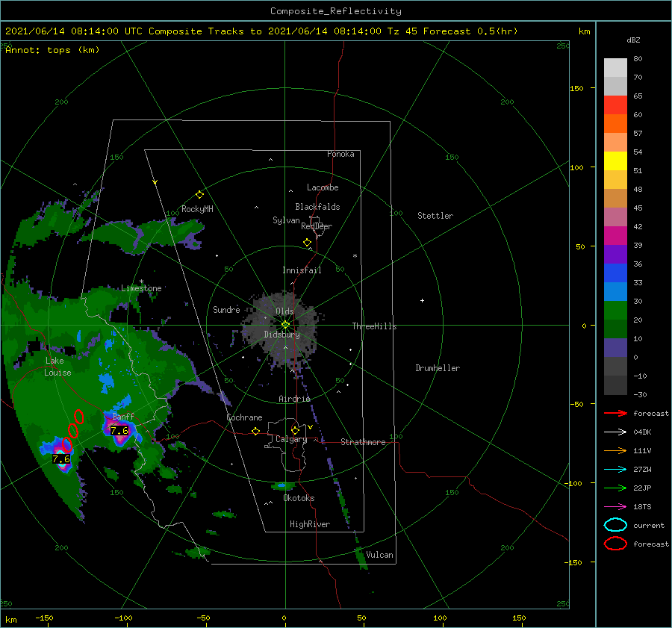Click the green 22JP arrow legend icon

(615, 488)
